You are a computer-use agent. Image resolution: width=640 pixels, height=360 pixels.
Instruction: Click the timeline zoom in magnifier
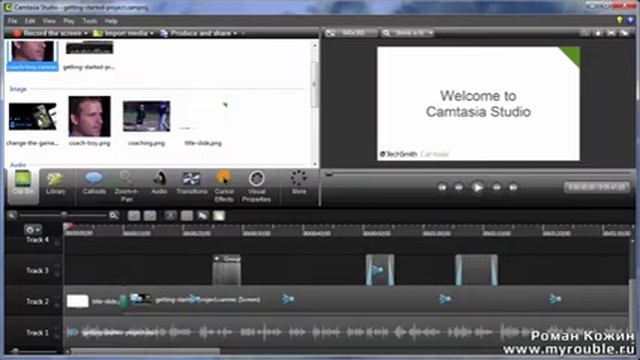click(114, 216)
